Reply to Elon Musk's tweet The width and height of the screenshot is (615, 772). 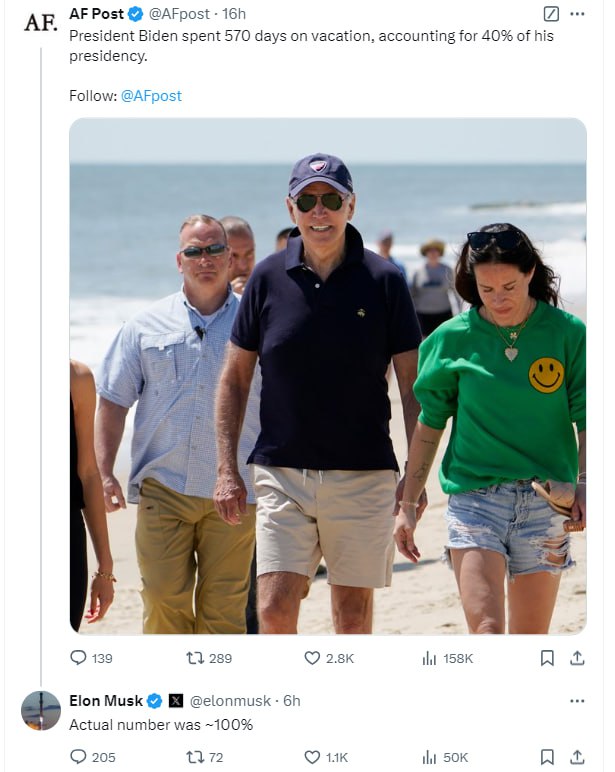tap(78, 757)
